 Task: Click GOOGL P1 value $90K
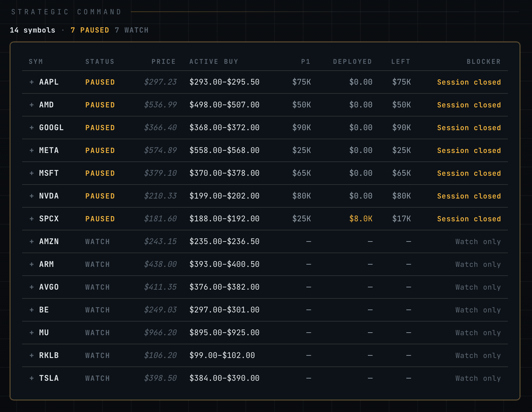301,128
